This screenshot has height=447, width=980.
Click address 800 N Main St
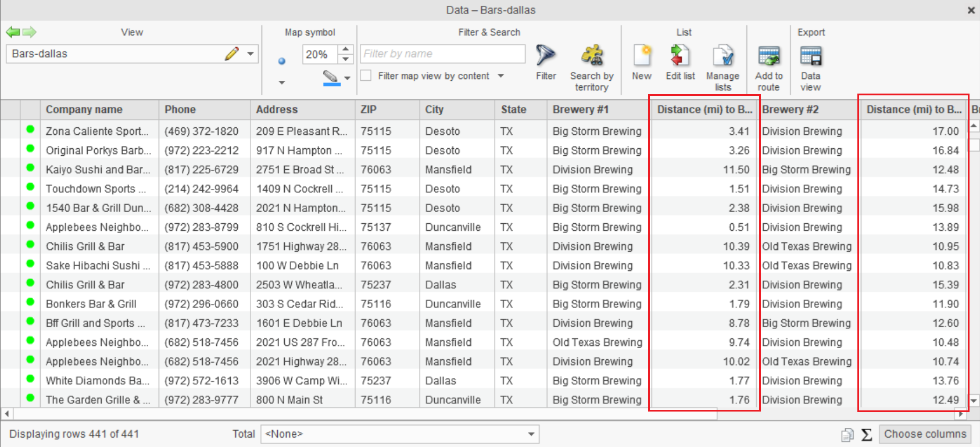[x=289, y=400]
